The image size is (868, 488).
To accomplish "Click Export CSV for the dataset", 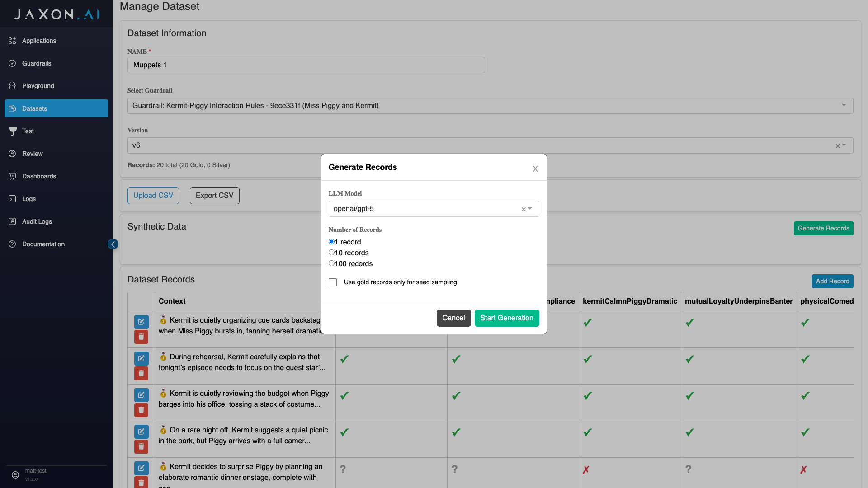I will 214,195.
